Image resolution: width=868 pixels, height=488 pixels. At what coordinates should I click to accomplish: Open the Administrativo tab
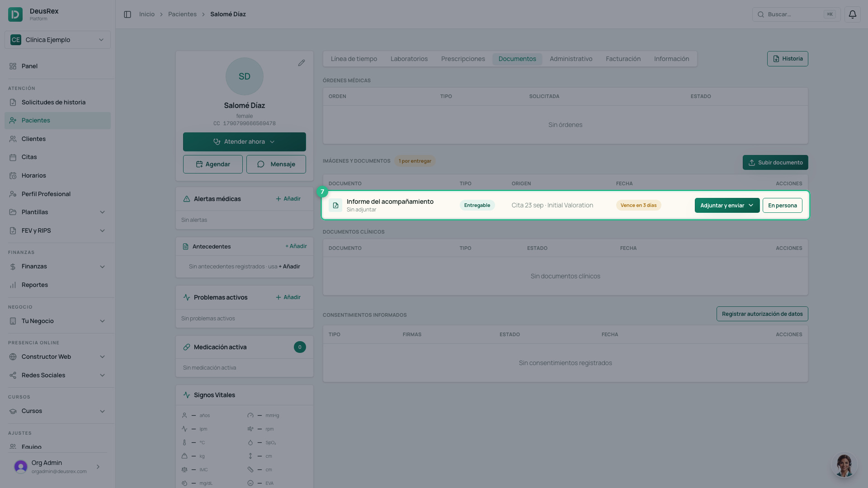tap(571, 59)
